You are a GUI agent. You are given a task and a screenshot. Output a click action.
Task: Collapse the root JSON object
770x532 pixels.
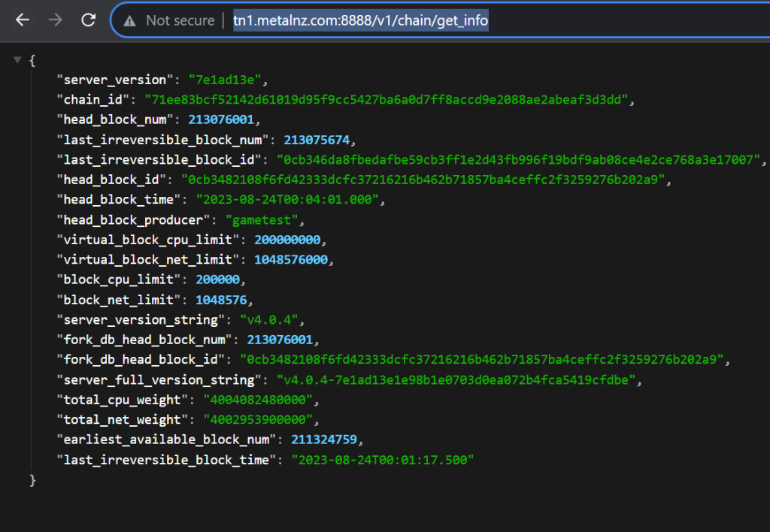18,60
